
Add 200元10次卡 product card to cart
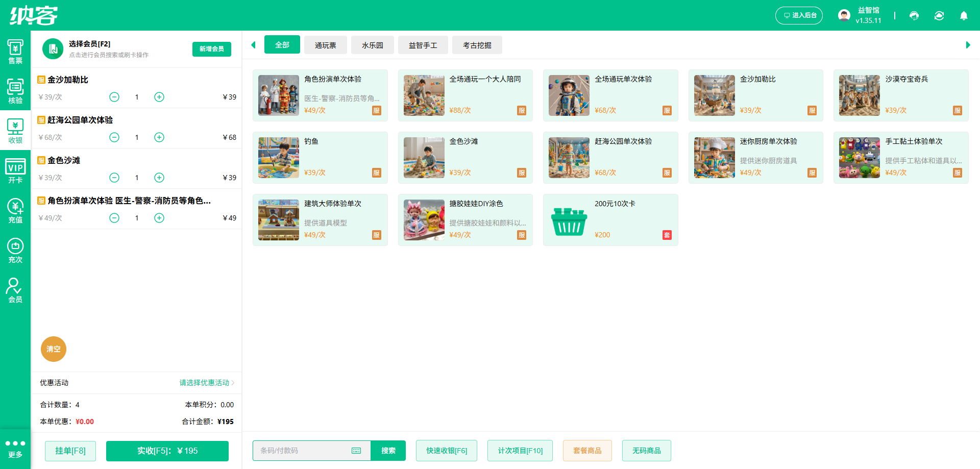610,220
